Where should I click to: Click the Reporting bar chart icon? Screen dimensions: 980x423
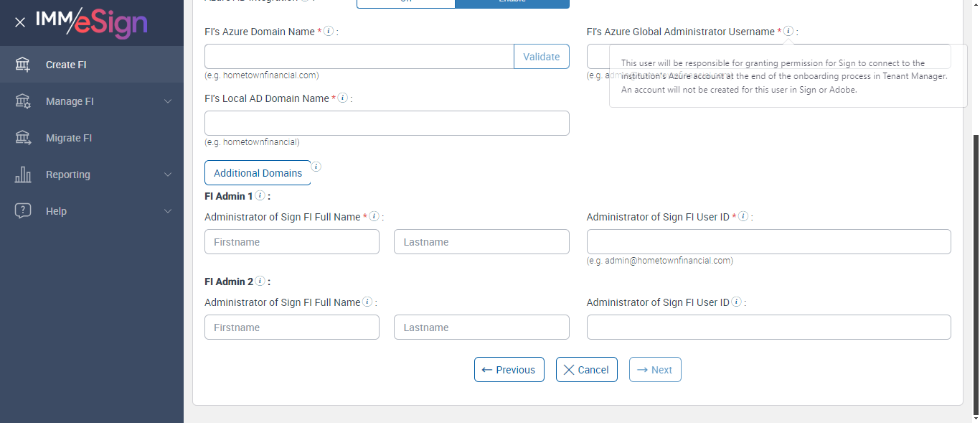(23, 175)
